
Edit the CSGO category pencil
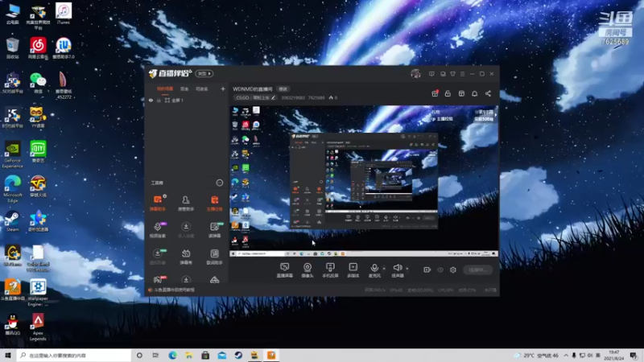[273, 97]
